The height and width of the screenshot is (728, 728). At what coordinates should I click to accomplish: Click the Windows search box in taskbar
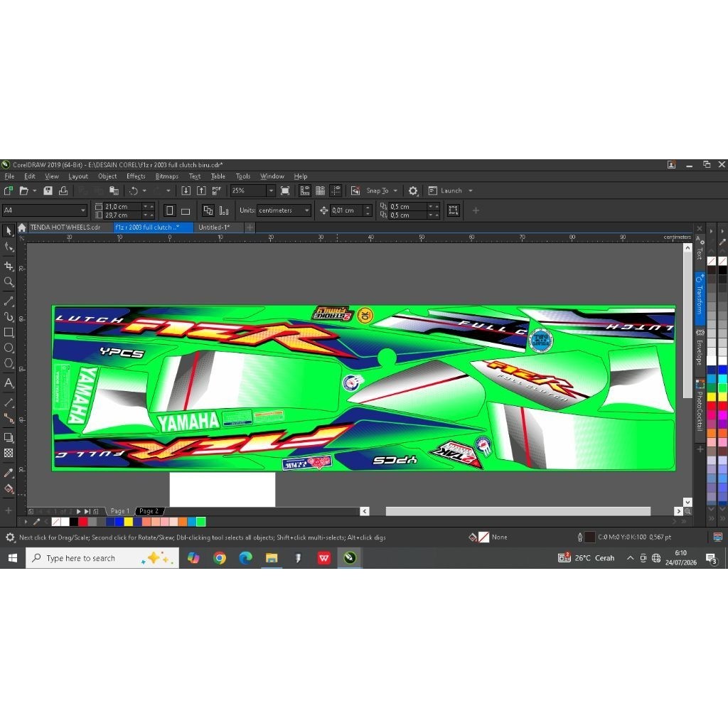(x=102, y=558)
